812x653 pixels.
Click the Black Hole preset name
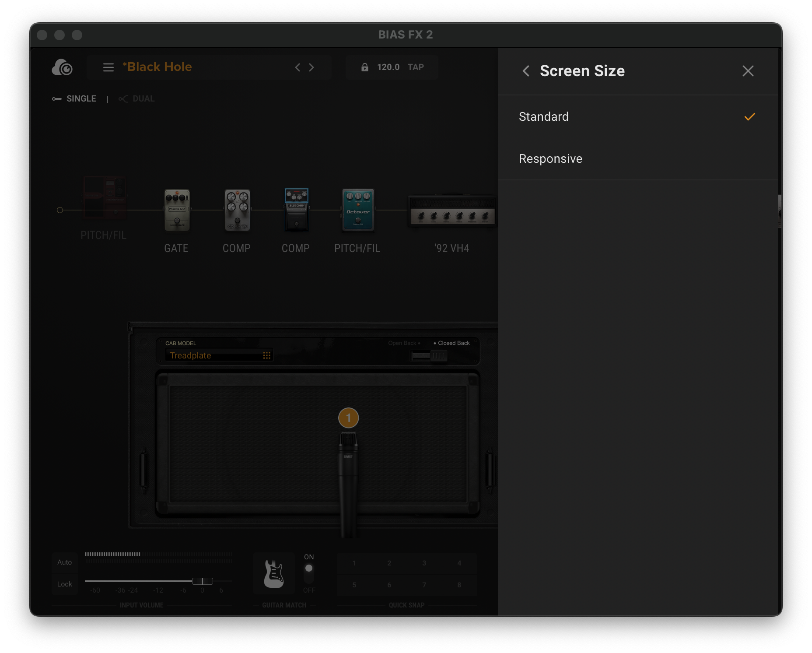click(x=157, y=67)
